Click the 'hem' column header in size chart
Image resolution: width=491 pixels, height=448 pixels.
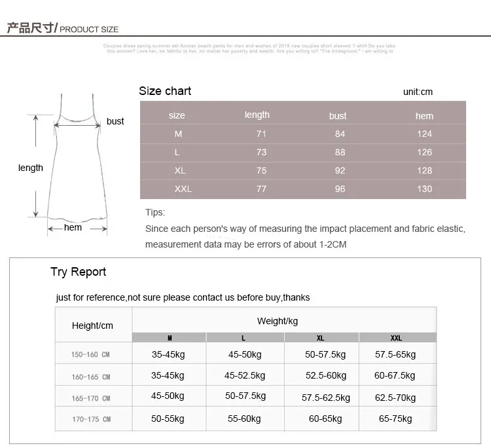click(x=424, y=116)
